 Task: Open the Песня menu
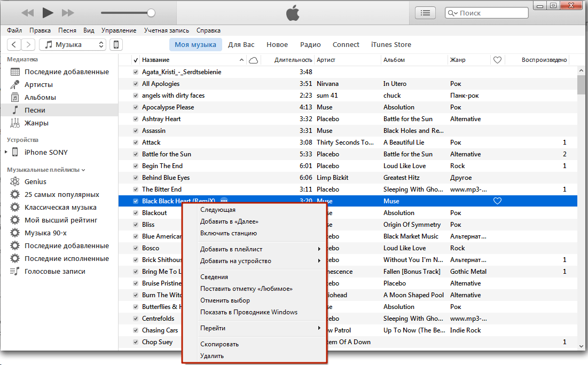coord(67,30)
